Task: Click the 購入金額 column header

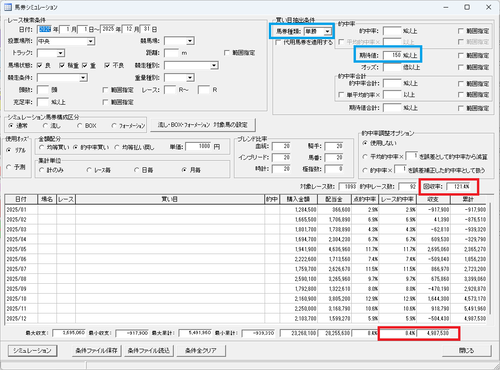Action: click(298, 199)
